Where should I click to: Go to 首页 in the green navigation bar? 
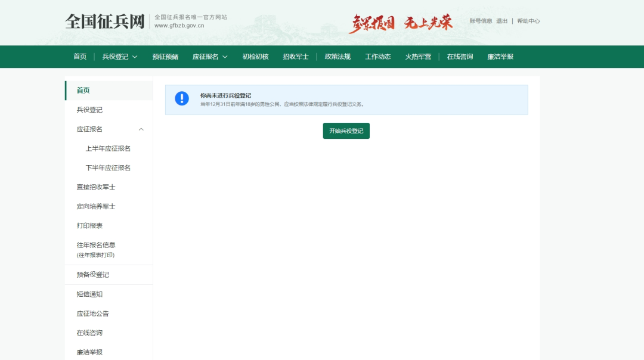[x=80, y=57]
